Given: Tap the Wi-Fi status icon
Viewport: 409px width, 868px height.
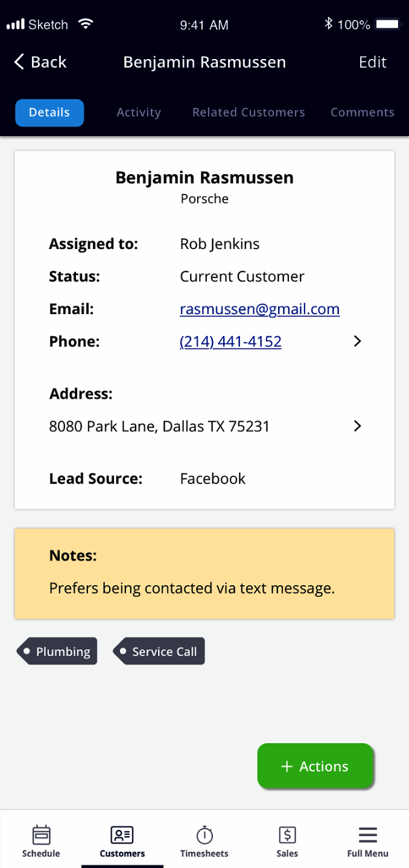Looking at the screenshot, I should 86,25.
